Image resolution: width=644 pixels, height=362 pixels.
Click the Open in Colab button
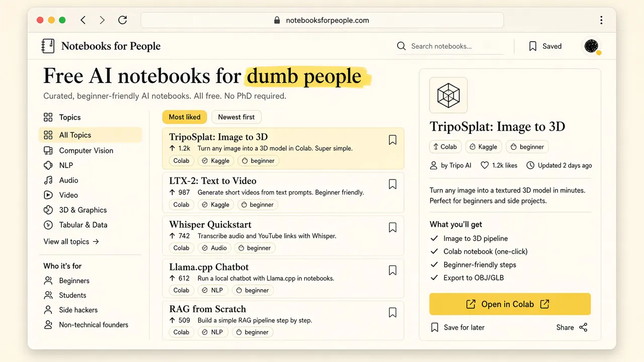tap(510, 304)
